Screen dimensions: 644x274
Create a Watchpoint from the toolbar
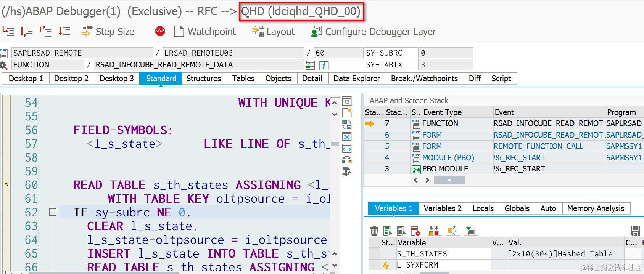(205, 32)
